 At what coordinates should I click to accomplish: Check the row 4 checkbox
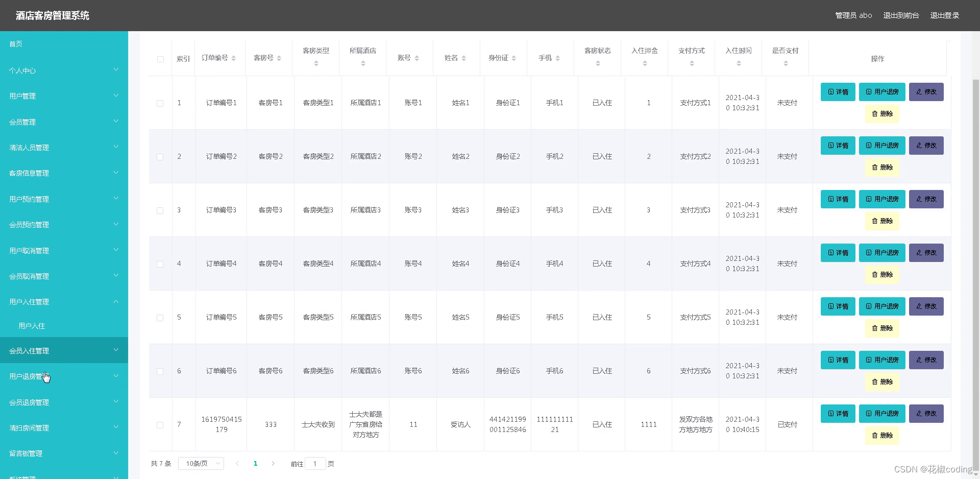coord(160,264)
